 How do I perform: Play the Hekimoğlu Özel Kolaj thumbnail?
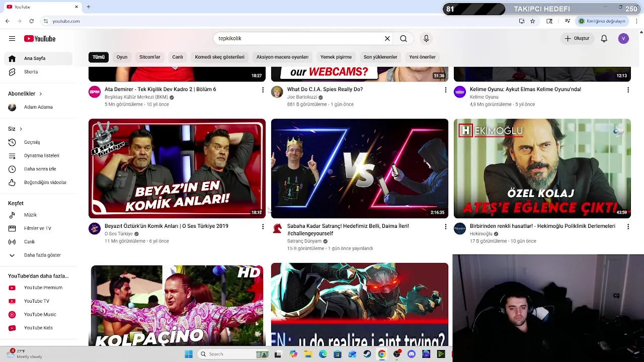coord(542,168)
